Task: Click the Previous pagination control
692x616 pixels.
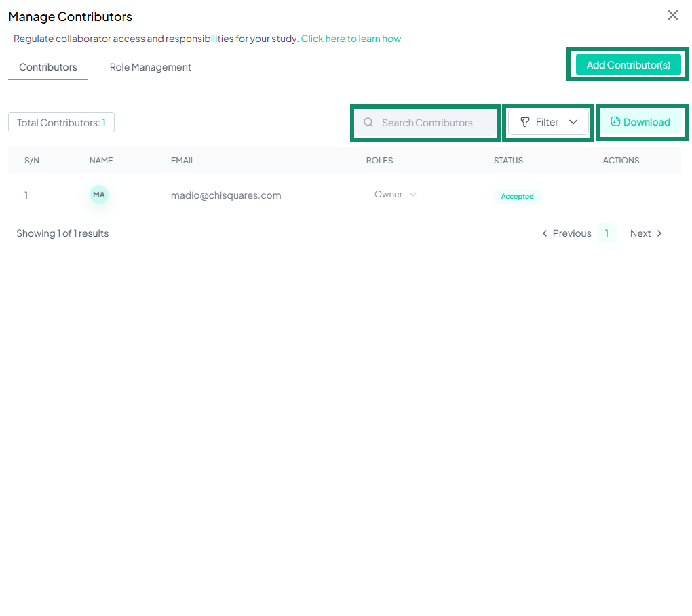Action: coord(571,233)
